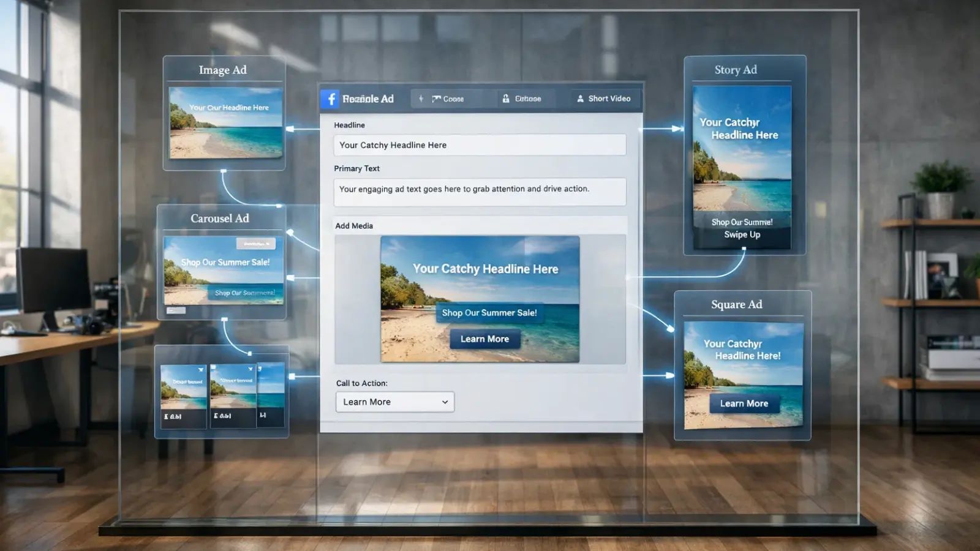Image resolution: width=980 pixels, height=551 pixels.
Task: Click the small icon on the third carousel card
Action: coord(259,370)
